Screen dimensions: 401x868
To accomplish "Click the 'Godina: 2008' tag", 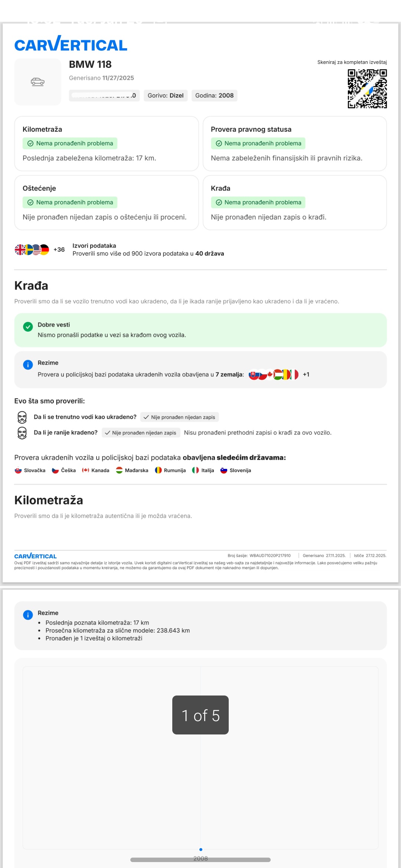I will pyautogui.click(x=214, y=96).
